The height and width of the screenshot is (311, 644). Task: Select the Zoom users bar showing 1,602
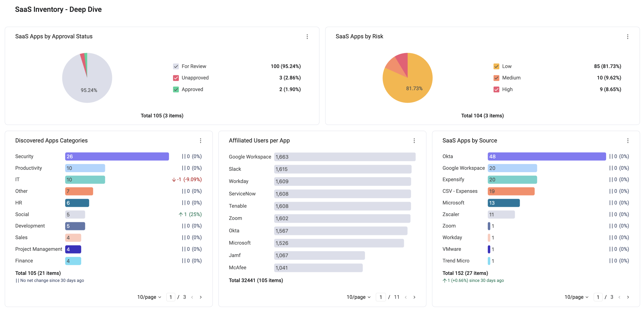click(x=342, y=219)
